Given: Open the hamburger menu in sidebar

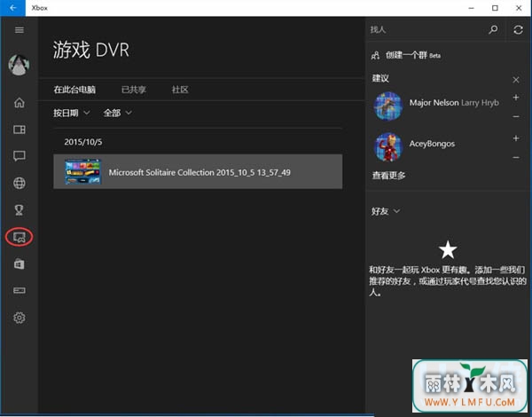Looking at the screenshot, I should [x=20, y=30].
